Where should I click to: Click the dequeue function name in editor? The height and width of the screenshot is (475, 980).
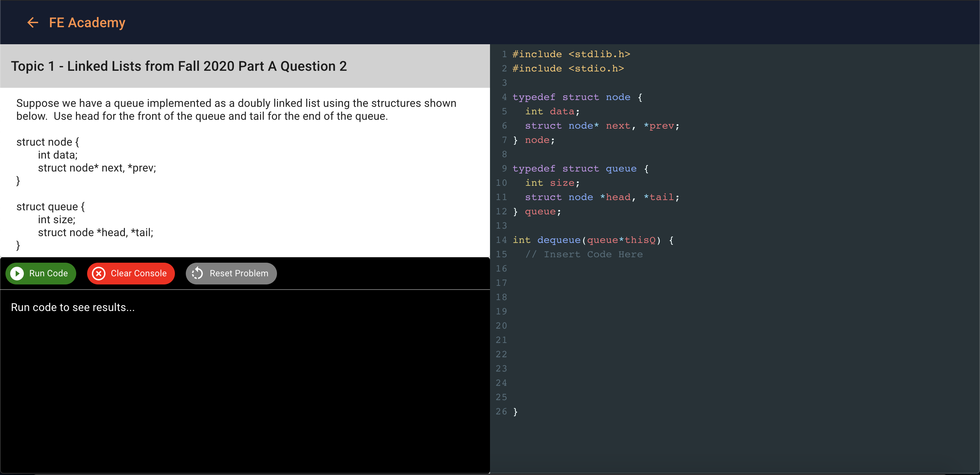click(558, 240)
